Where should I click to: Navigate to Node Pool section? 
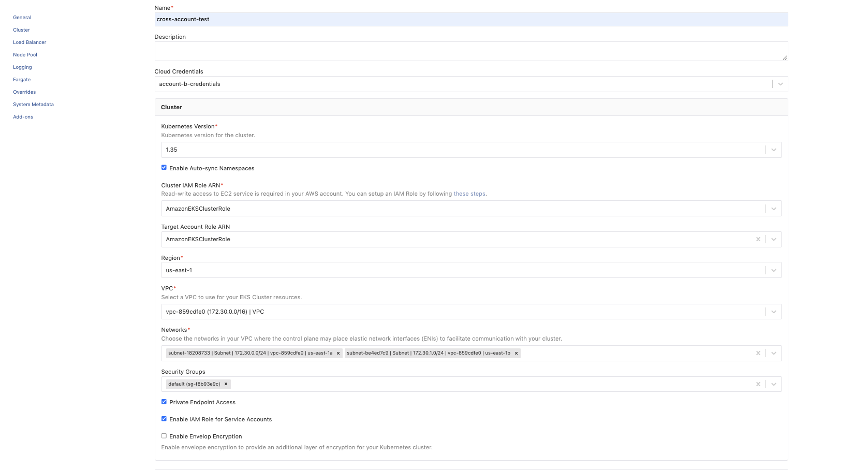[25, 55]
